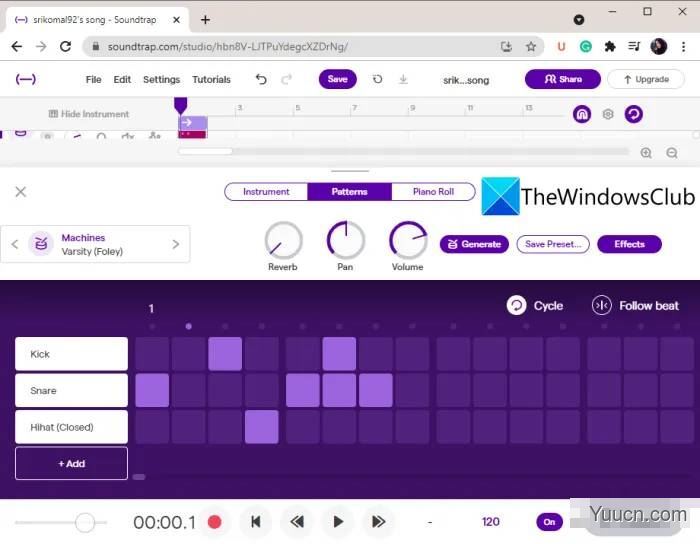This screenshot has width=700, height=544.
Task: Toggle Follow beat option
Action: [635, 306]
